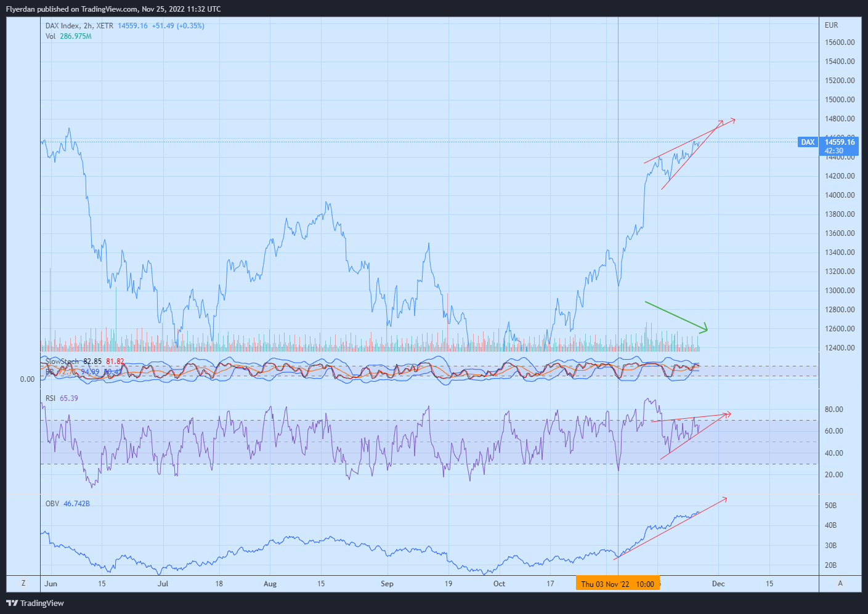Click the 19 date label on the time axis
The height and width of the screenshot is (614, 868).
coord(448,584)
